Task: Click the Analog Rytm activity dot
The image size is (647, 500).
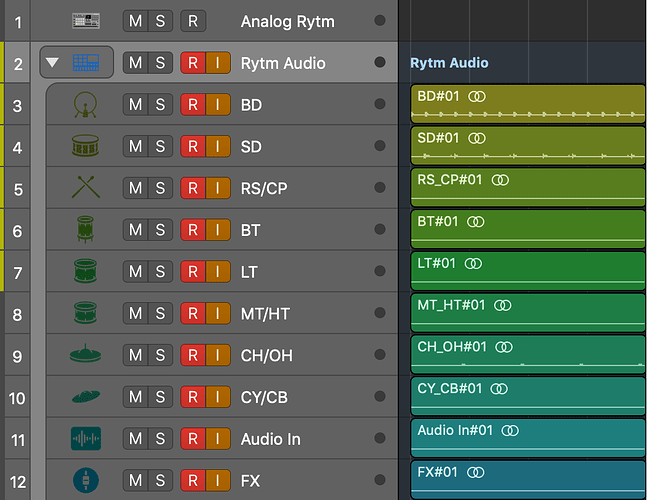Action: (380, 20)
